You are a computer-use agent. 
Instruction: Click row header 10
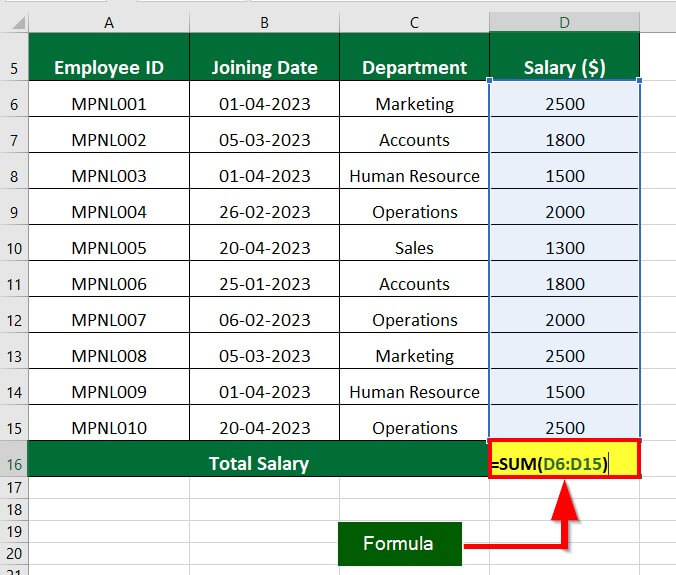click(14, 248)
